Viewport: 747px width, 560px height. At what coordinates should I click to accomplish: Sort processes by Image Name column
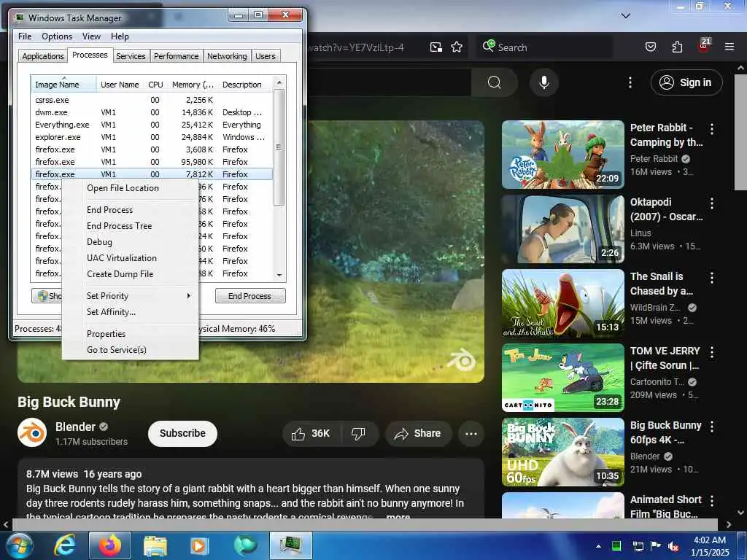(64, 85)
